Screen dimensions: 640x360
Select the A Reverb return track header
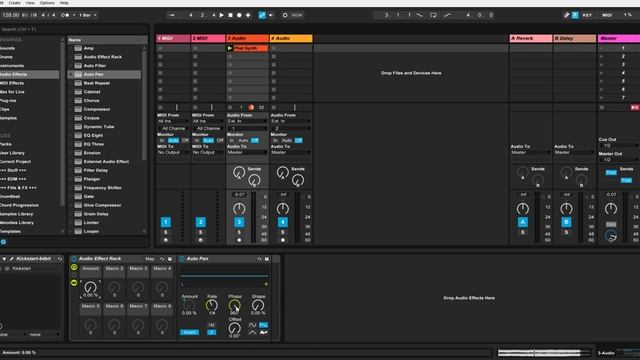pyautogui.click(x=531, y=38)
